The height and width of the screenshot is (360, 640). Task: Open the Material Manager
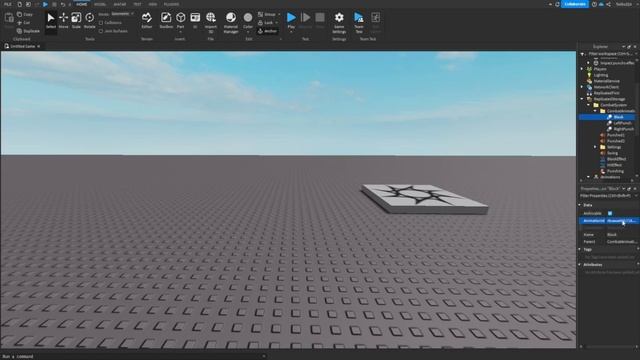point(231,22)
